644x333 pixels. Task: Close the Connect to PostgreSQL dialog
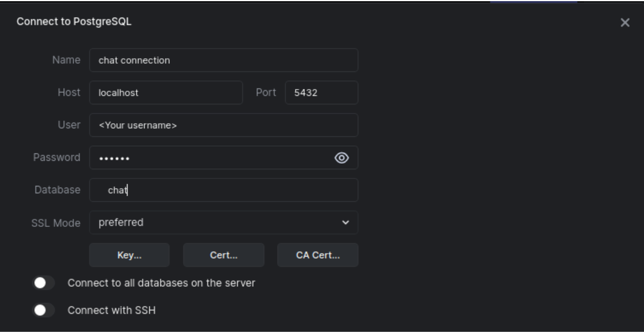click(x=625, y=23)
